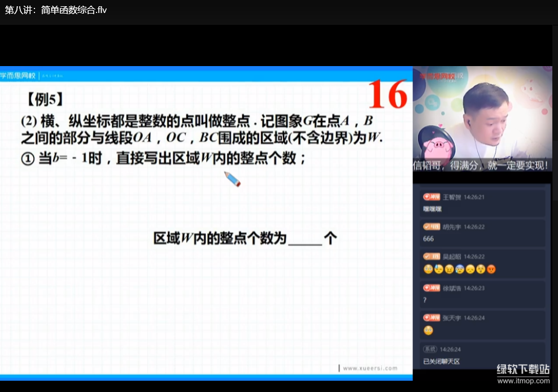Click the blue pencil cursor icon on the slide
This screenshot has width=558, height=392.
pos(232,179)
